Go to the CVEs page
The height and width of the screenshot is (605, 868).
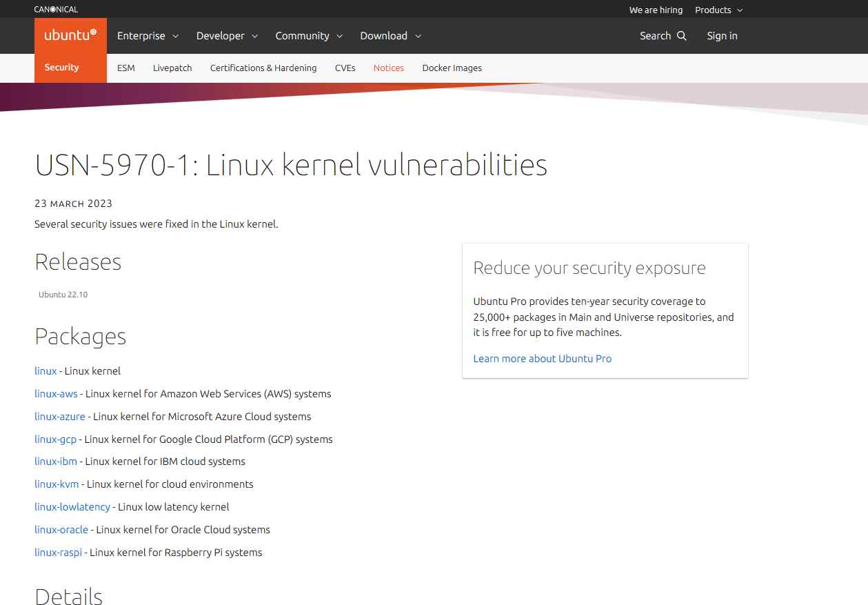coord(345,68)
